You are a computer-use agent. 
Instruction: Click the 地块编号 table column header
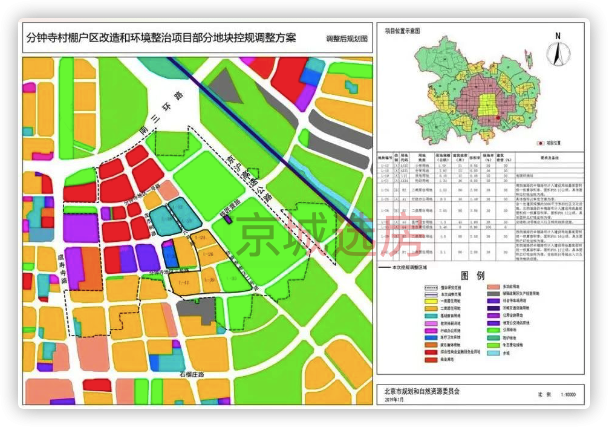(385, 158)
